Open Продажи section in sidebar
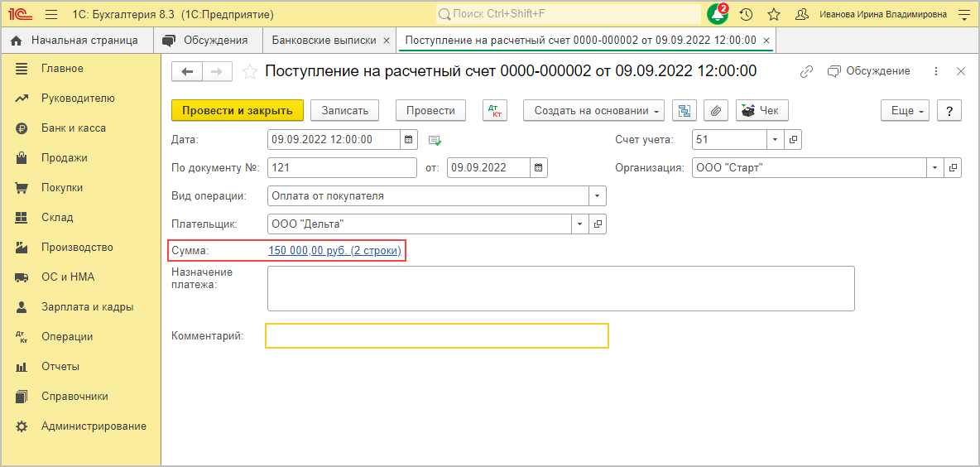The width and height of the screenshot is (980, 467). 65,158
